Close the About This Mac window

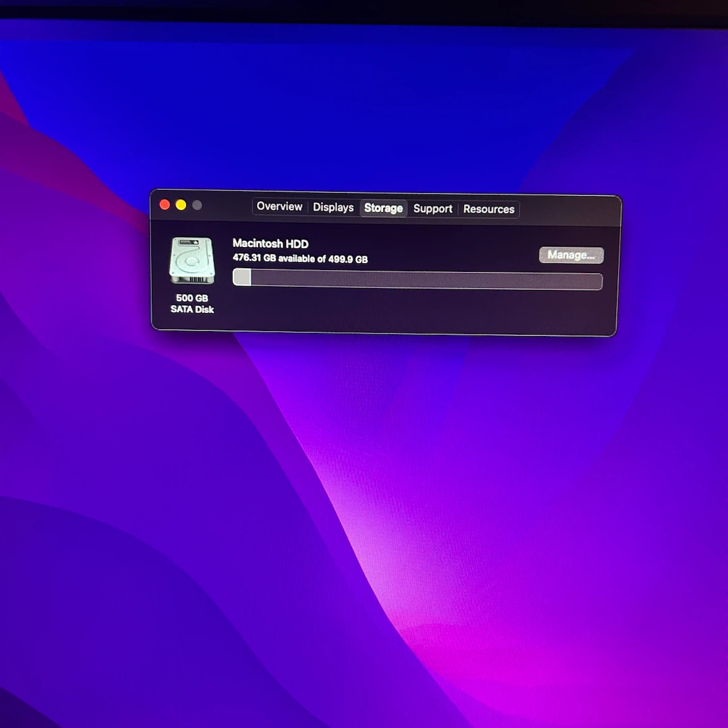coord(164,205)
